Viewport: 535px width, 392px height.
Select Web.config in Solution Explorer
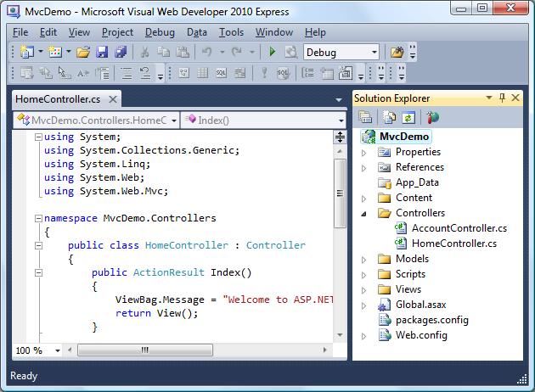coord(420,335)
